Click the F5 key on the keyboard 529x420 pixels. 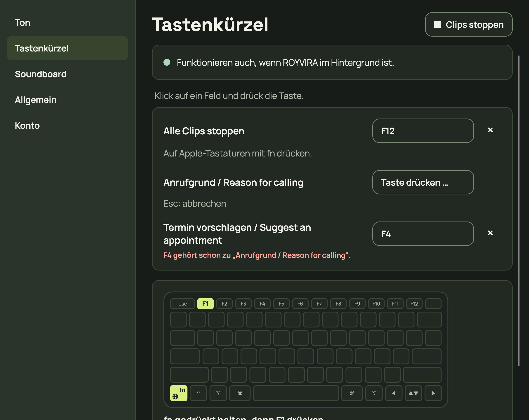281,304
